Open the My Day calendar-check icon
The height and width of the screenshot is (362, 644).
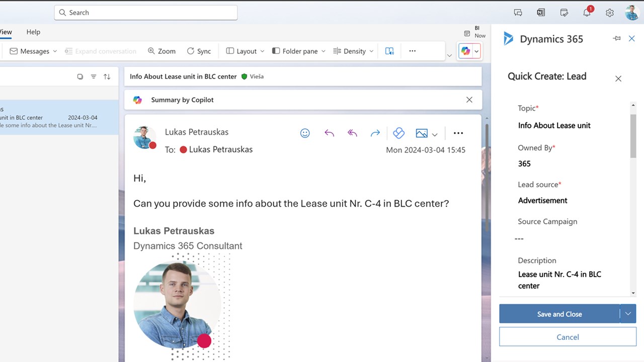coord(564,13)
